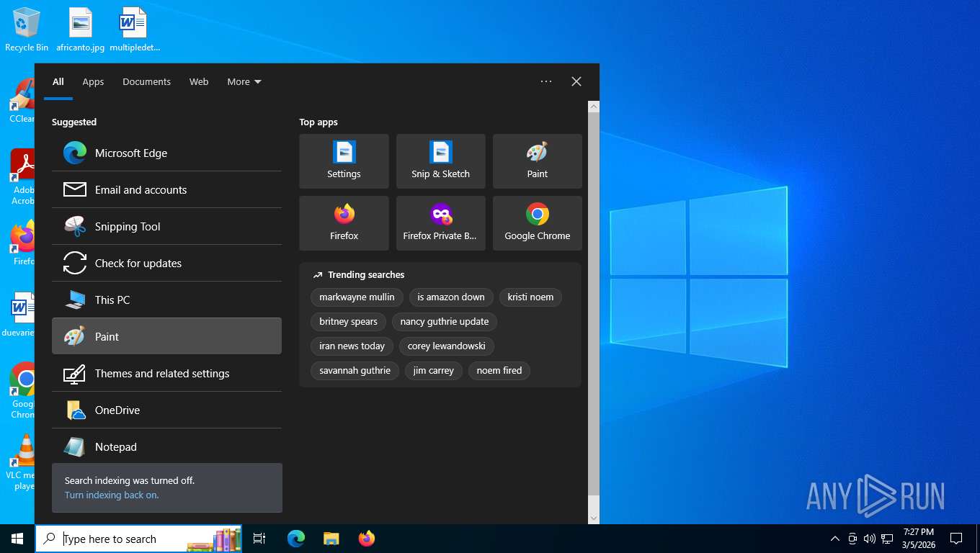Switch to the Apps tab
This screenshot has height=553, width=980.
pyautogui.click(x=93, y=81)
